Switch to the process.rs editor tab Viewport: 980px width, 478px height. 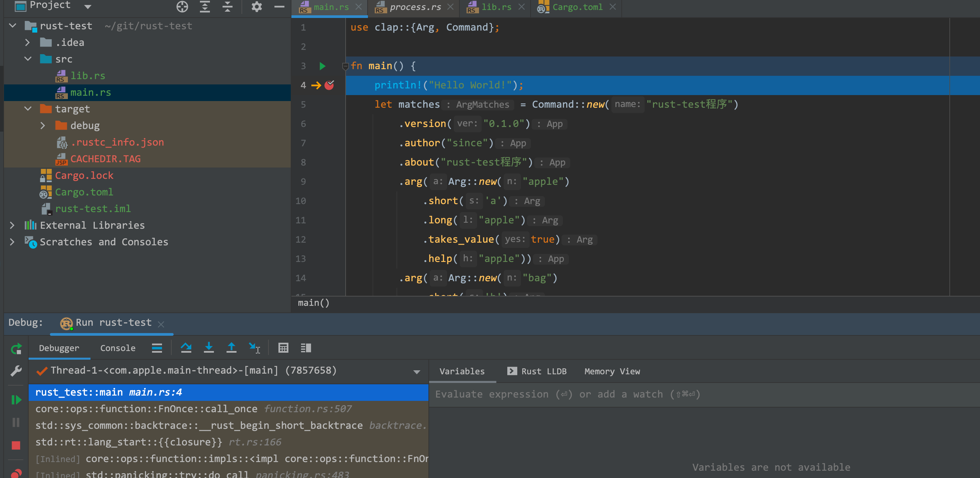[415, 7]
